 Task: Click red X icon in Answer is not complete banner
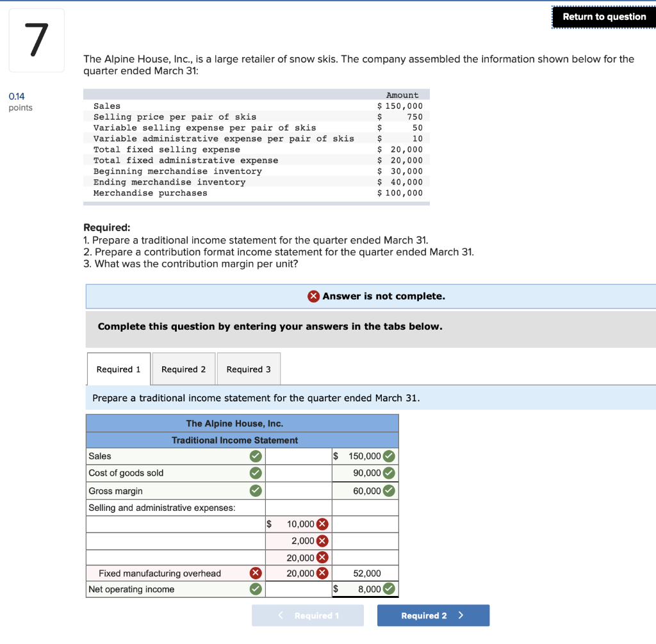[x=313, y=296]
